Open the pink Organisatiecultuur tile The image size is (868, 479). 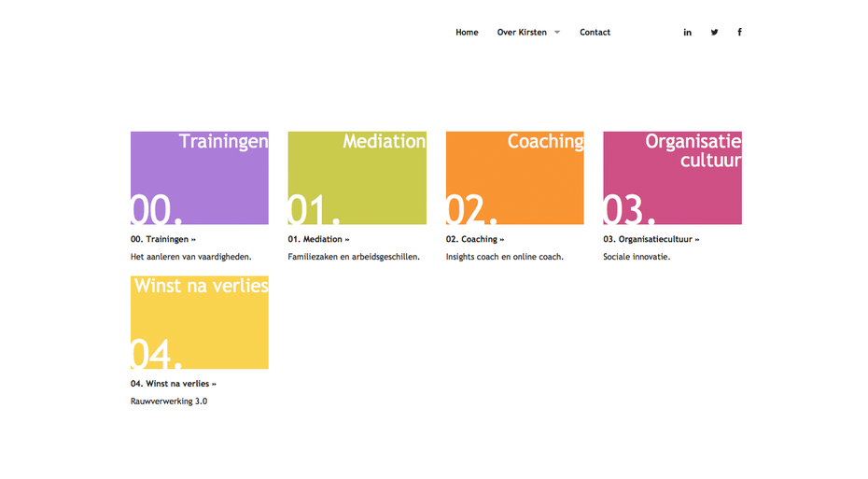click(x=673, y=177)
